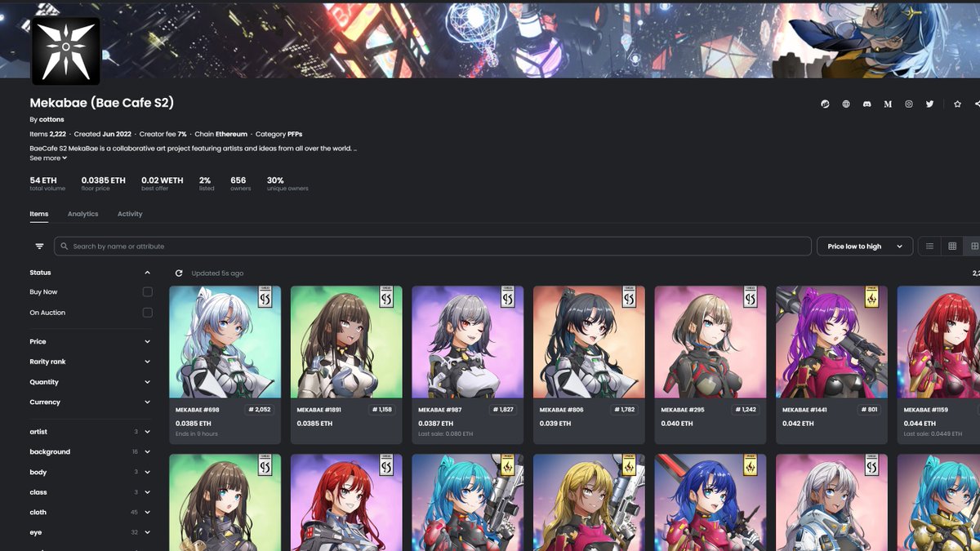Open MEKABAE #806 item title

tap(561, 410)
